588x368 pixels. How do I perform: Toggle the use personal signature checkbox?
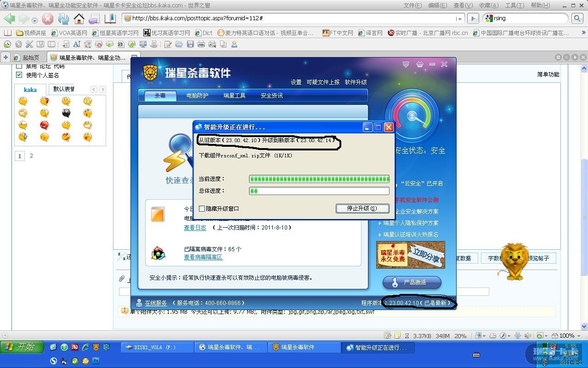(x=19, y=75)
